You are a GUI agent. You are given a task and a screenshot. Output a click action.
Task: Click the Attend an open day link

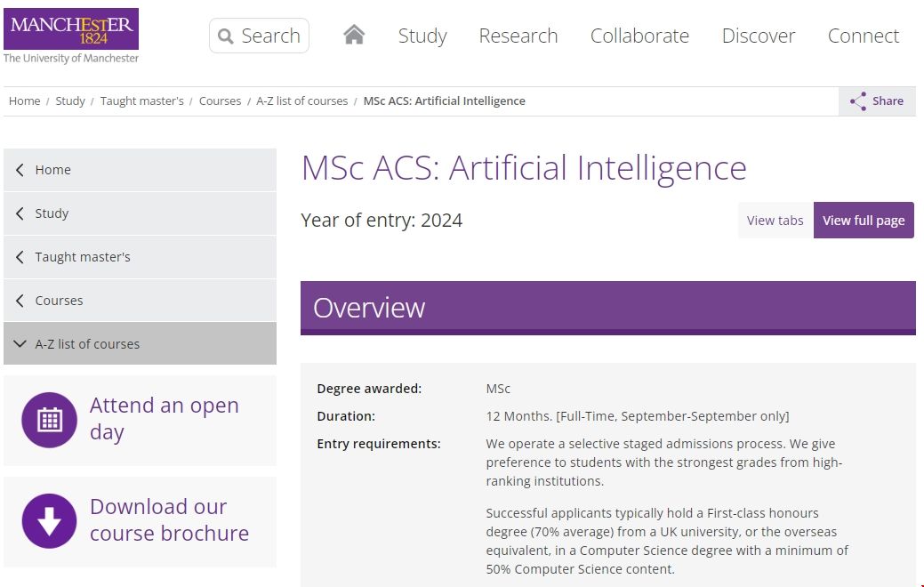coord(165,419)
